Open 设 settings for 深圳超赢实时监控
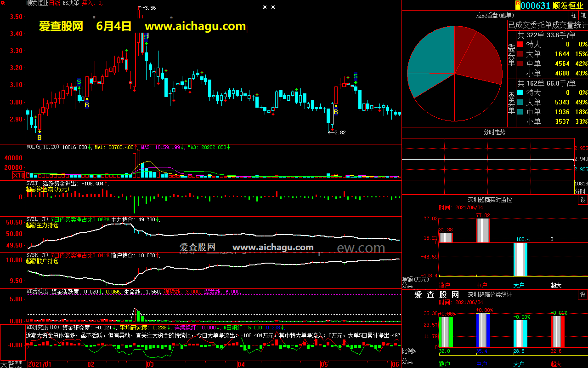The image size is (588, 368). (x=582, y=200)
